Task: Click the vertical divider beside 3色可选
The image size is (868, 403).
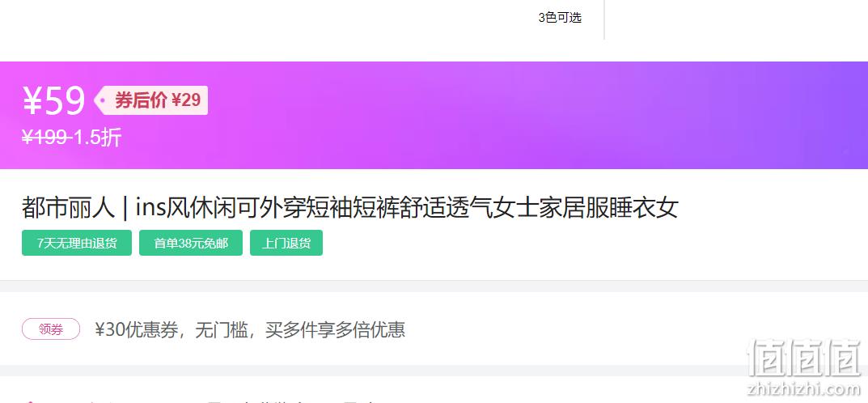Action: [604, 19]
